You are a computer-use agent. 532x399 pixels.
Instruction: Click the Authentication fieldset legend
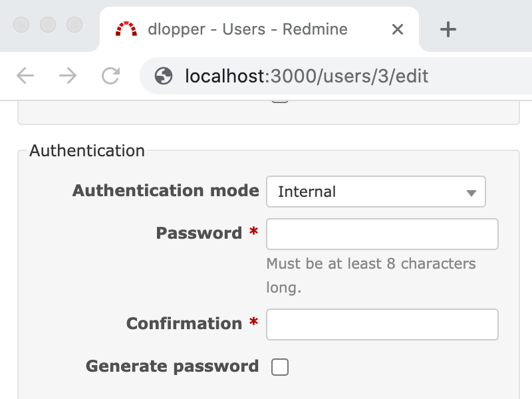pos(87,151)
